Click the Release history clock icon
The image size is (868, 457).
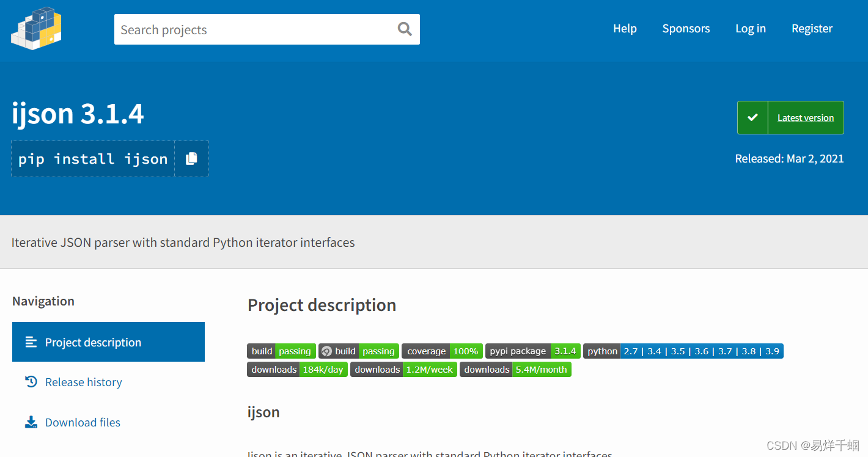tap(31, 382)
